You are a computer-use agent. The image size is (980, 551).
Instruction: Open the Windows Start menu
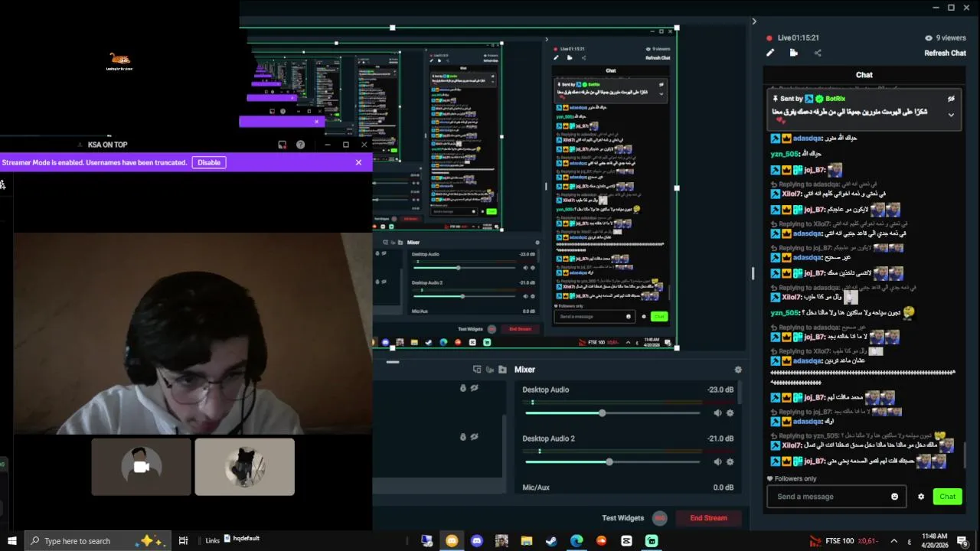click(x=12, y=541)
